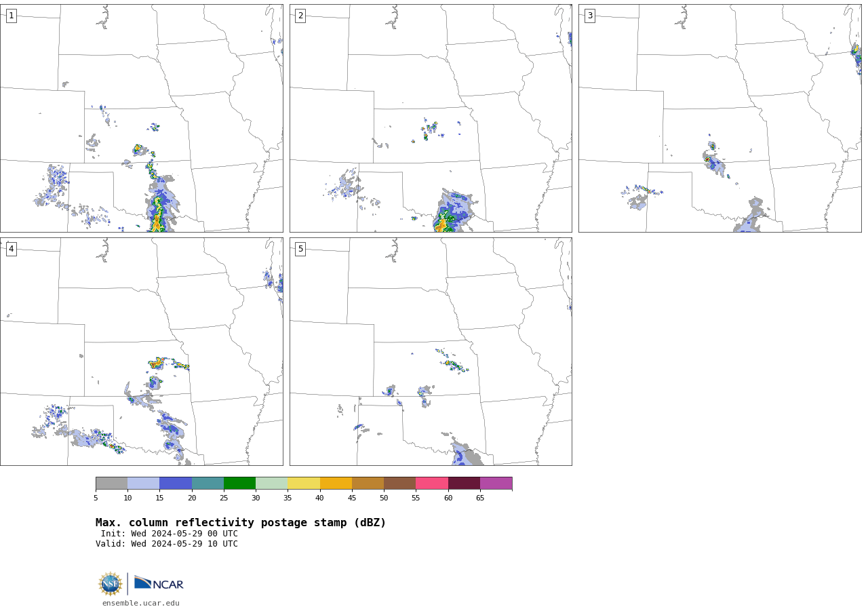Click the panel number 2 label
Viewport: 868px width, 611px height.
pos(300,16)
